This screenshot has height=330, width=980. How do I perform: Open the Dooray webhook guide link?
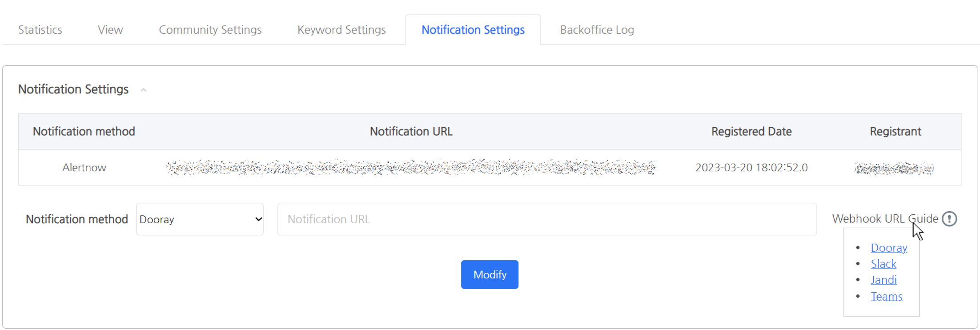click(889, 248)
